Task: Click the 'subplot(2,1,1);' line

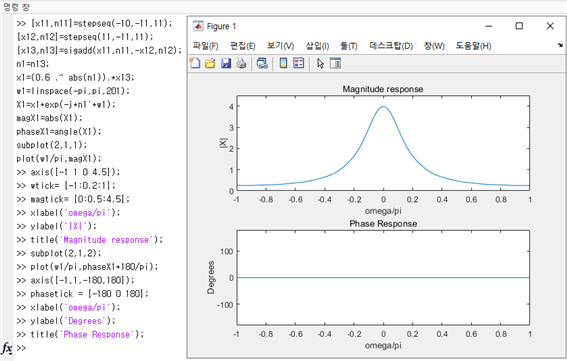Action: coord(52,145)
